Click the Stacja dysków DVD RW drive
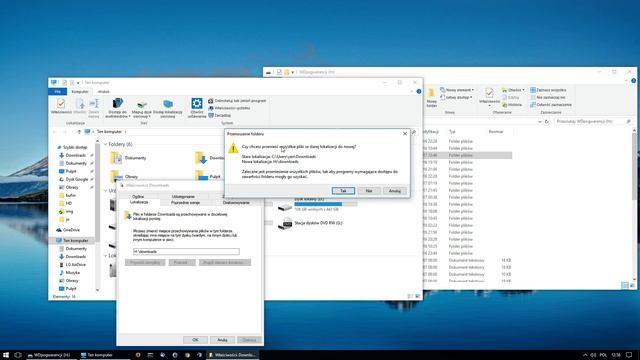The width and height of the screenshot is (640, 360). (x=310, y=223)
